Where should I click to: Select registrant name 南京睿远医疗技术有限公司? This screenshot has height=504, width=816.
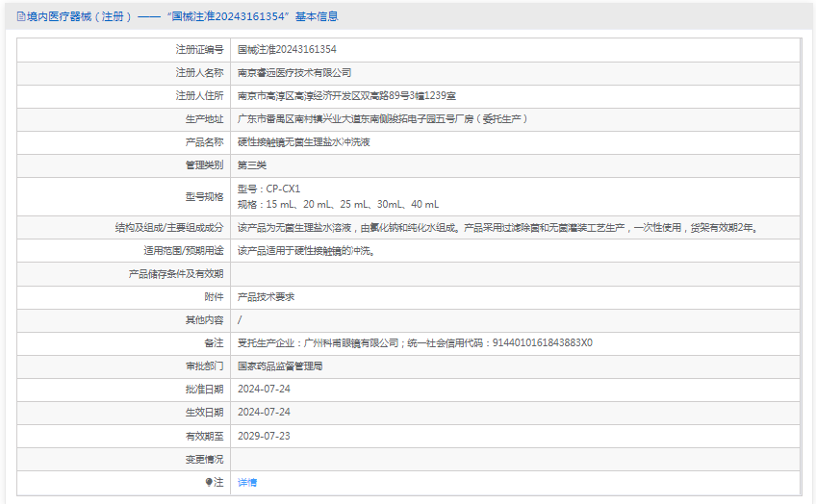click(294, 72)
